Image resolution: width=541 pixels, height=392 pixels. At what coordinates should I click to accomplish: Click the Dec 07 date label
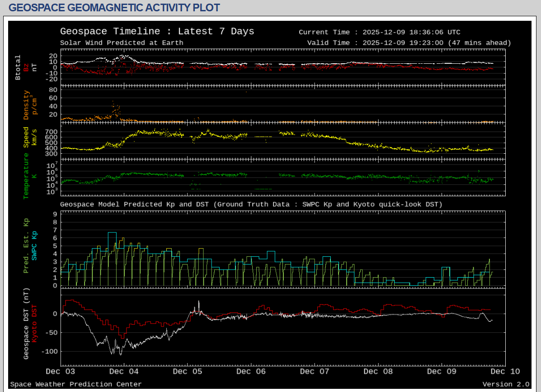pyautogui.click(x=314, y=372)
